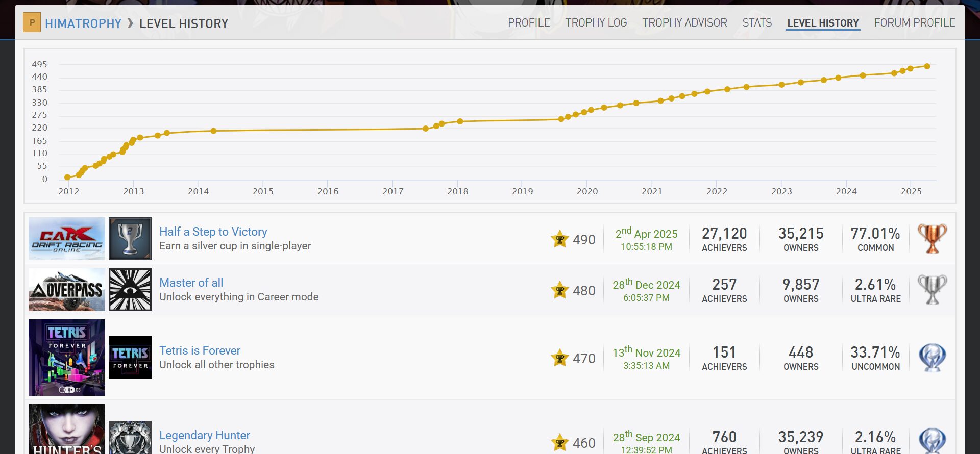Click the 2nd Apr 2025 date text

coord(646,233)
